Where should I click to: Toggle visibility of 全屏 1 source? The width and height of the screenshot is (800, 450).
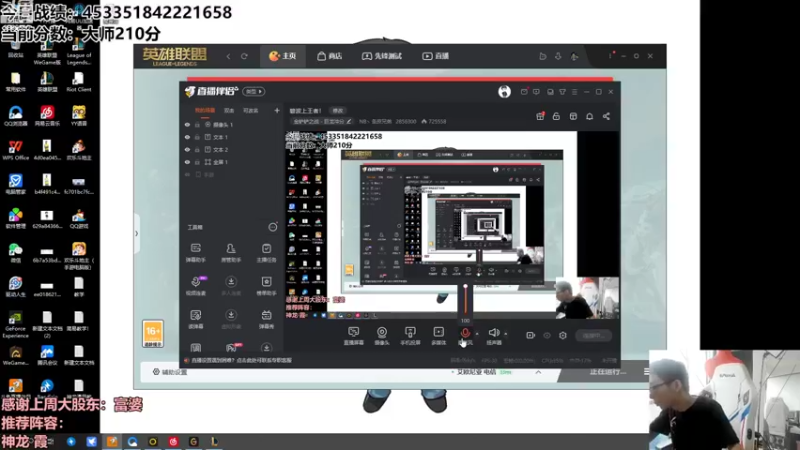pyautogui.click(x=187, y=162)
